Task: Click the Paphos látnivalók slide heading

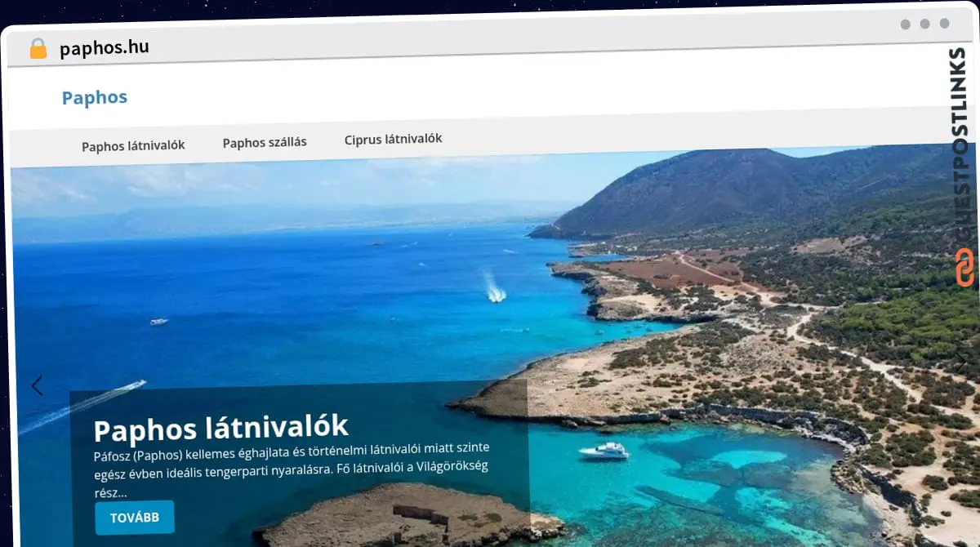Action: pos(220,427)
